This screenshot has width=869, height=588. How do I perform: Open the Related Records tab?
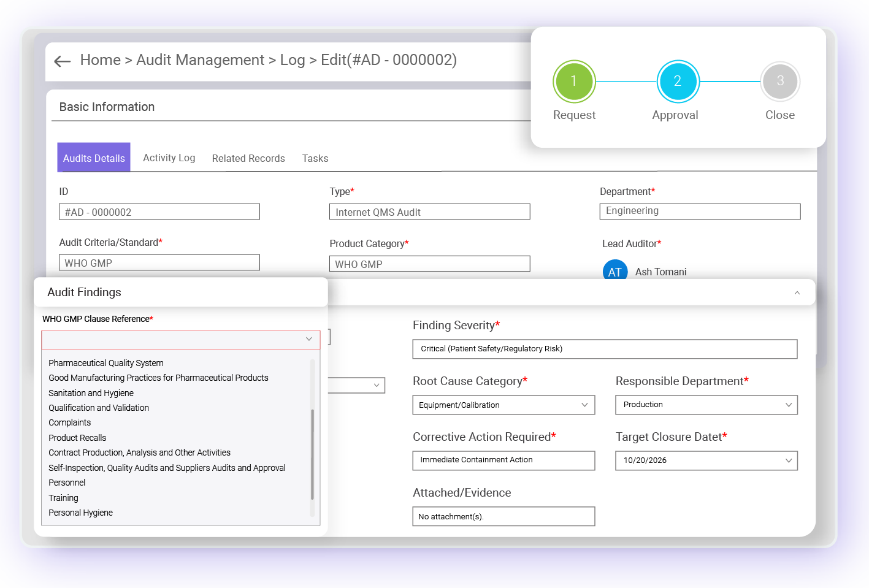[248, 158]
